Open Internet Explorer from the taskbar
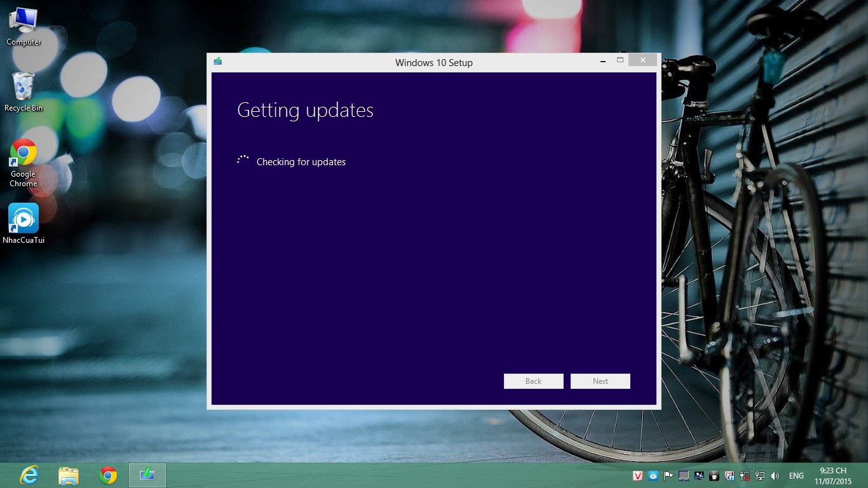The image size is (868, 488). (x=29, y=475)
